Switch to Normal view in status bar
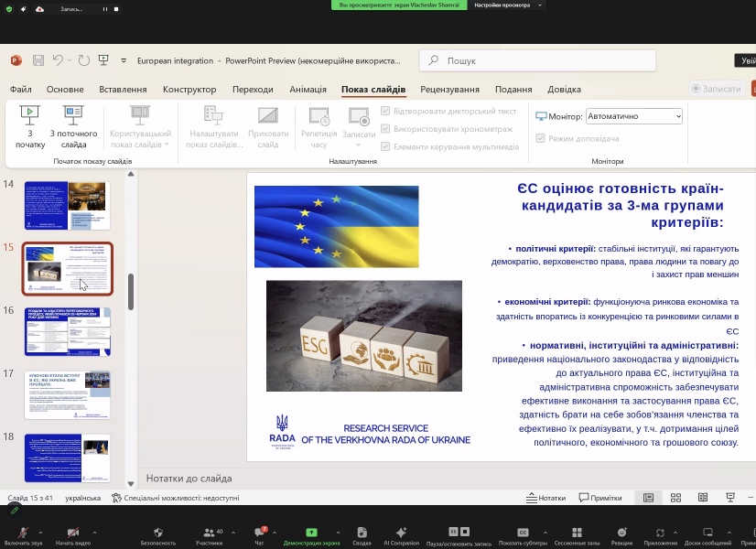The image size is (756, 549). click(x=649, y=498)
